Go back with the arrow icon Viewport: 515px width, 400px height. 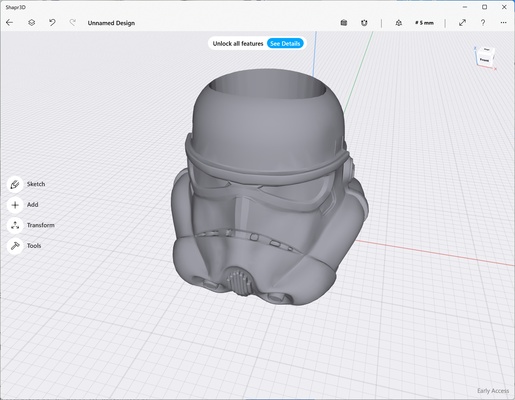10,23
